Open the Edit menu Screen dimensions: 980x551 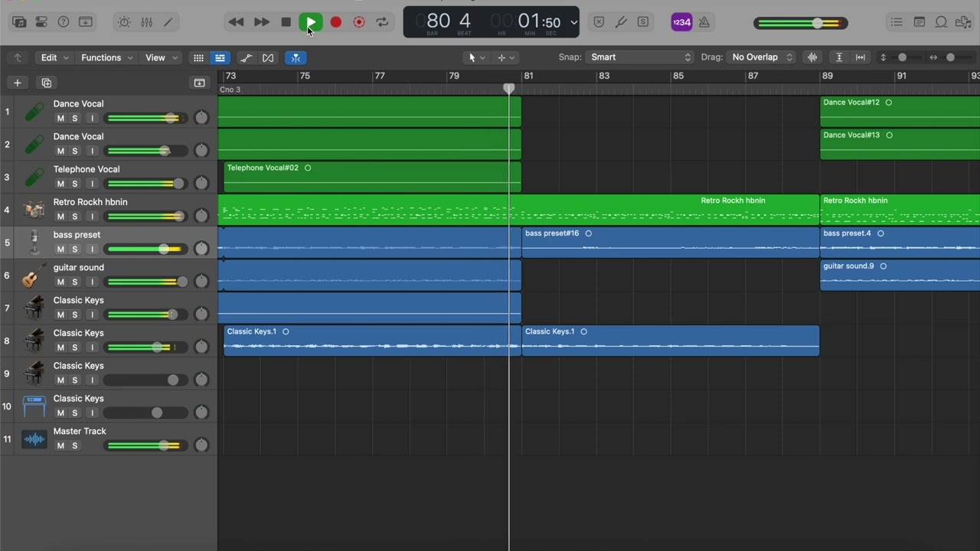coord(54,57)
